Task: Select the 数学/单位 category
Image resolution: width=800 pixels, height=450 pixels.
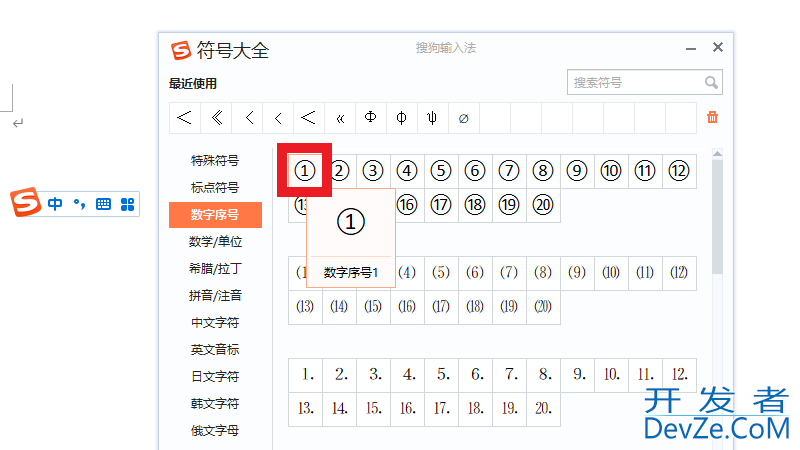Action: coord(215,242)
